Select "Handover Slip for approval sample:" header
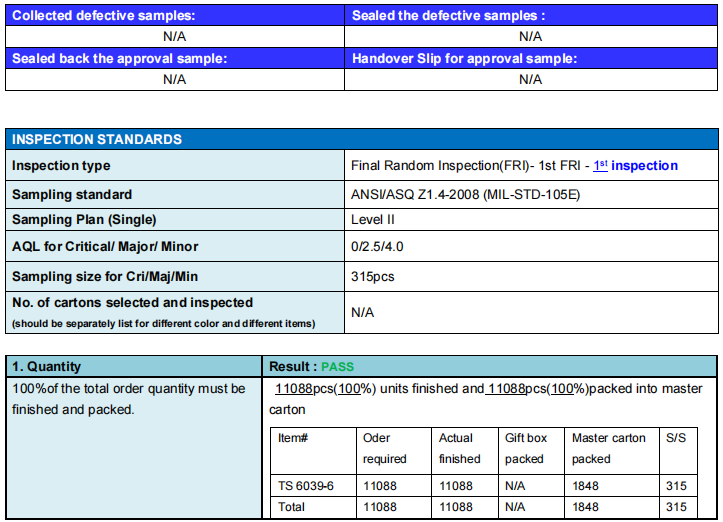Screen dimensions: 723x522 tap(465, 59)
